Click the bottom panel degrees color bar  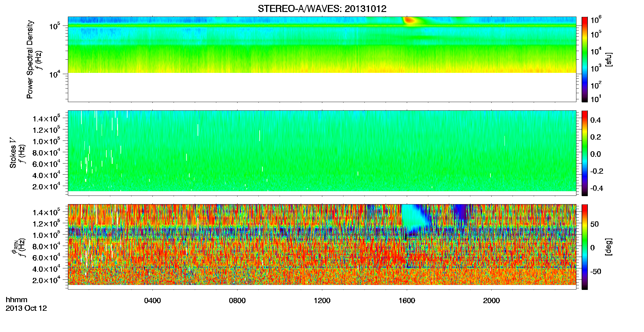pyautogui.click(x=585, y=247)
